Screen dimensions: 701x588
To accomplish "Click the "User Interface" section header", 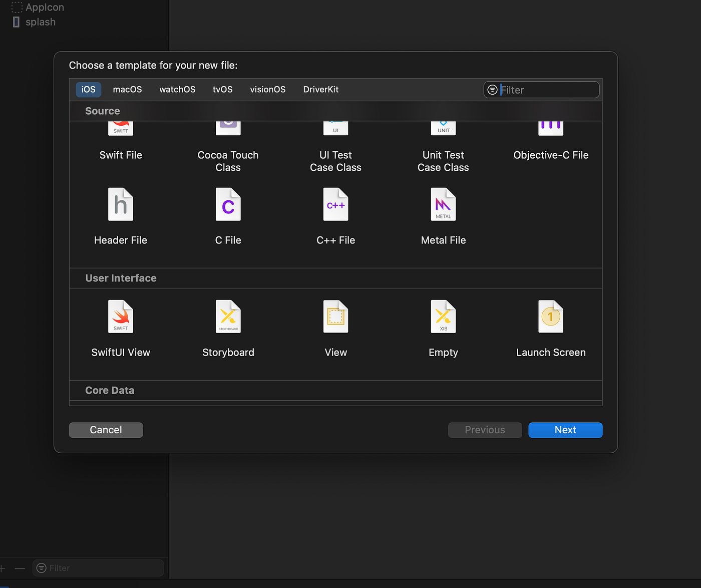I will [x=121, y=278].
